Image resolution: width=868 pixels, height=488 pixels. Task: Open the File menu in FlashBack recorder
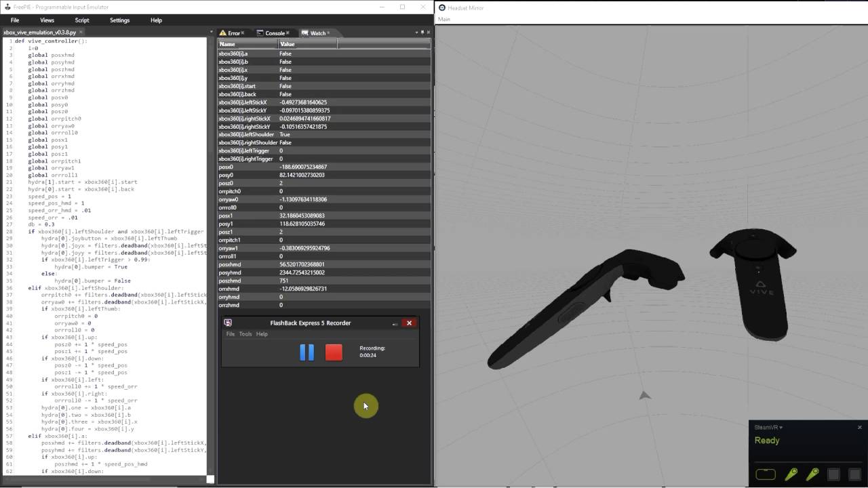click(x=231, y=334)
